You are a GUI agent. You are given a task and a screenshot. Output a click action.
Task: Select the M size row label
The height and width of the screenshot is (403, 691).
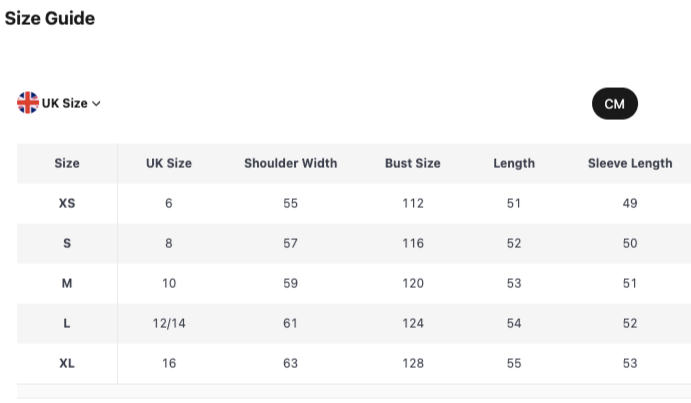click(67, 283)
